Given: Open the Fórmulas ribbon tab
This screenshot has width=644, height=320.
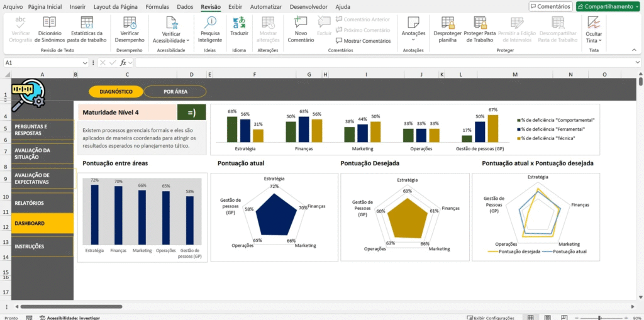Looking at the screenshot, I should point(157,6).
